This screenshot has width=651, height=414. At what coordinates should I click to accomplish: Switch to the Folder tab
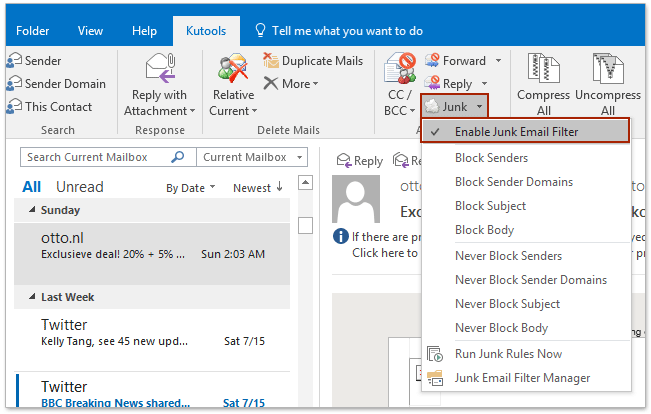32,31
